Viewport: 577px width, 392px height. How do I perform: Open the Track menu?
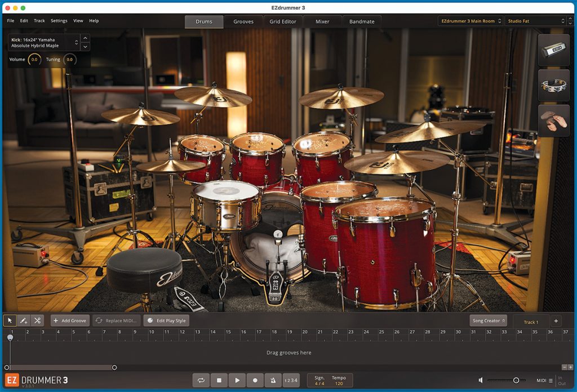click(39, 21)
